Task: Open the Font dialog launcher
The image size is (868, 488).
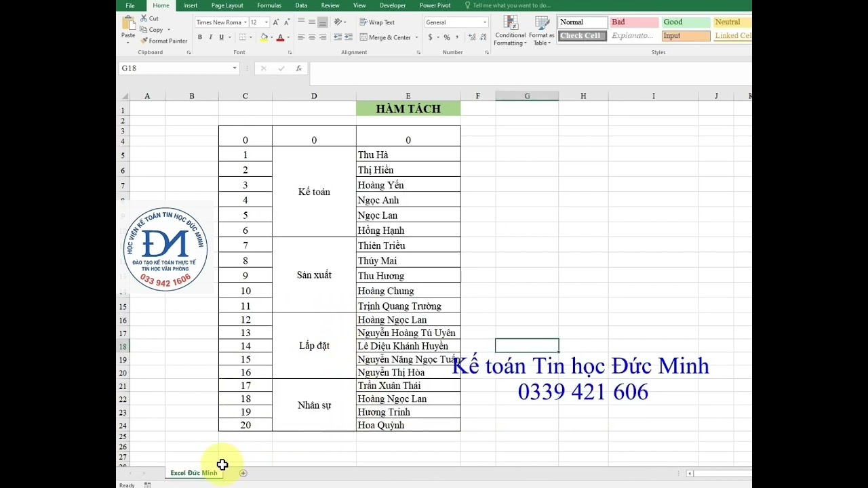Action: (290, 53)
